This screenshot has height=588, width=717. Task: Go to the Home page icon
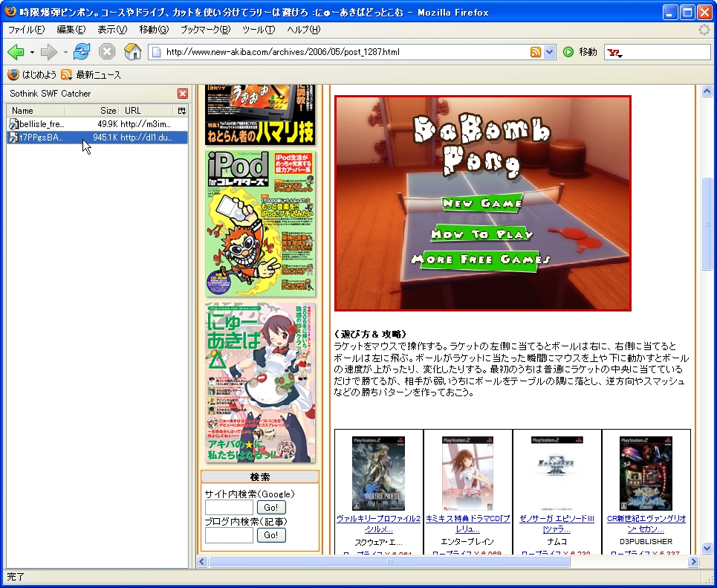132,52
